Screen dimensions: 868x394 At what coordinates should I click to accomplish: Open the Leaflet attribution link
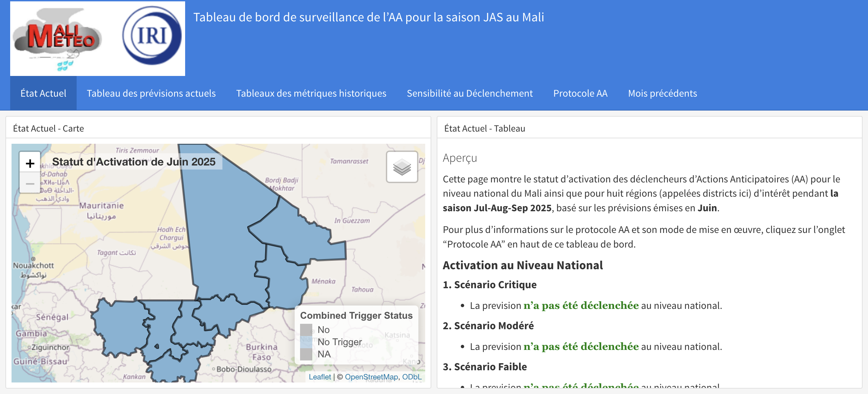[x=320, y=376]
